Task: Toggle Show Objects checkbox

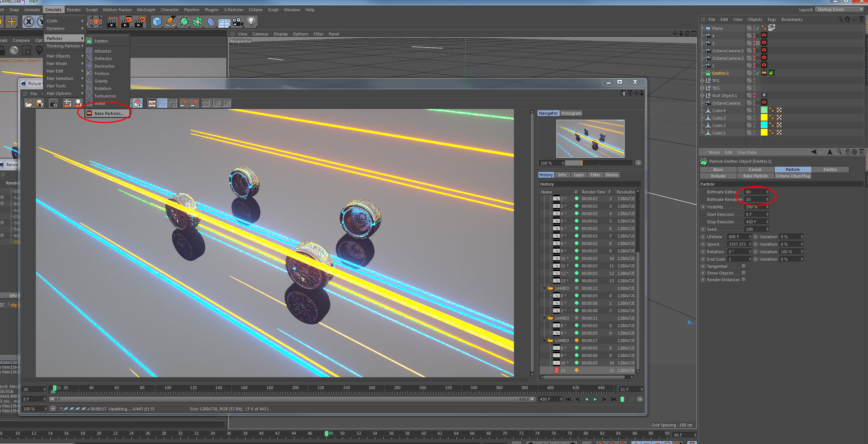Action: [x=744, y=273]
